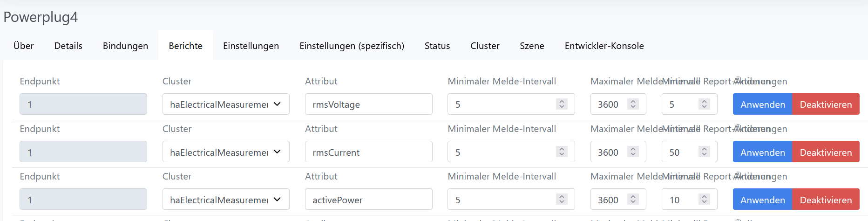Expand the Cluster dropdown in rmsCurrent row
Viewport: 868px width, 221px height.
coord(226,152)
